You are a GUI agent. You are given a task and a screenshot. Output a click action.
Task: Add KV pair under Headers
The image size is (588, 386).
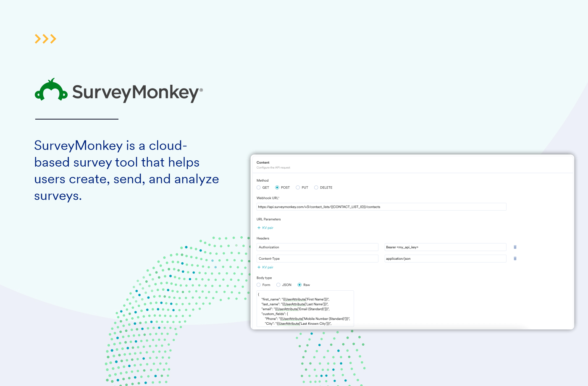(265, 267)
